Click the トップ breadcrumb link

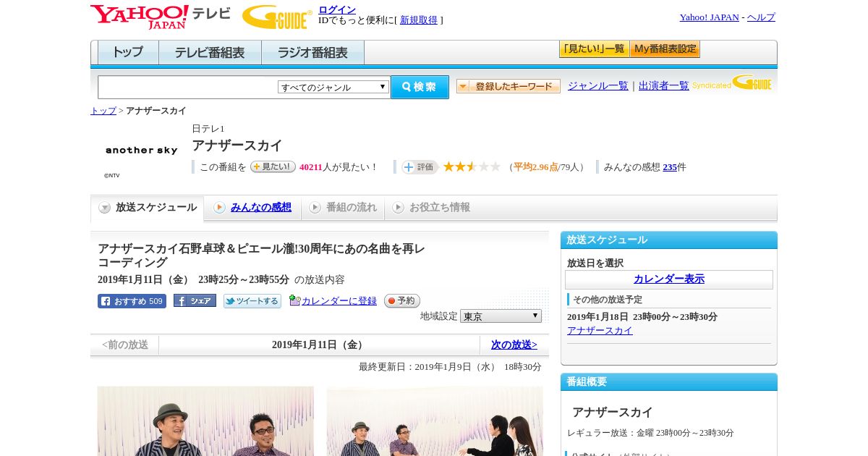pos(103,111)
